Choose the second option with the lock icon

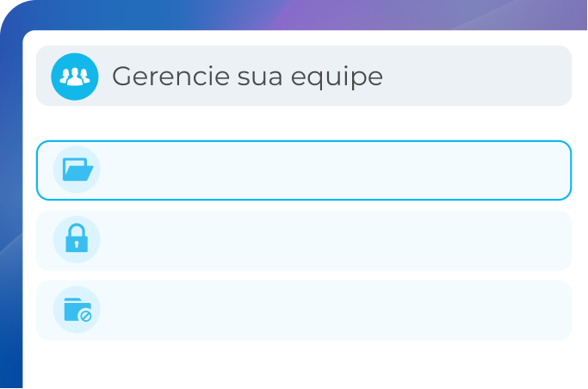click(x=327, y=240)
